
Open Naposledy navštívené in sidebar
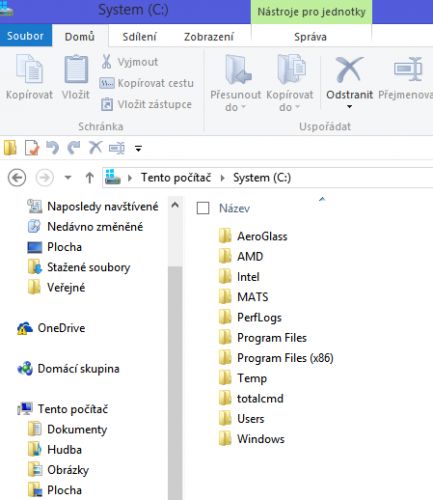(93, 207)
